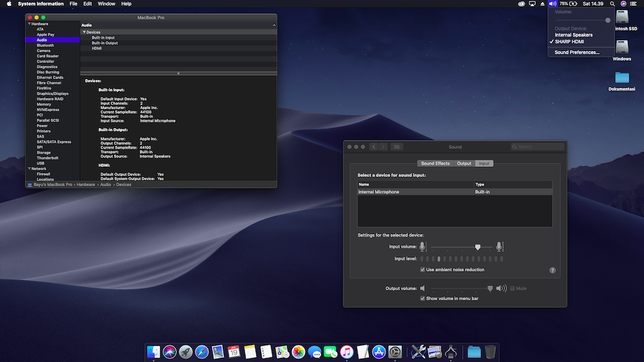Open the Edit menu
The height and width of the screenshot is (362, 644).
click(x=87, y=4)
